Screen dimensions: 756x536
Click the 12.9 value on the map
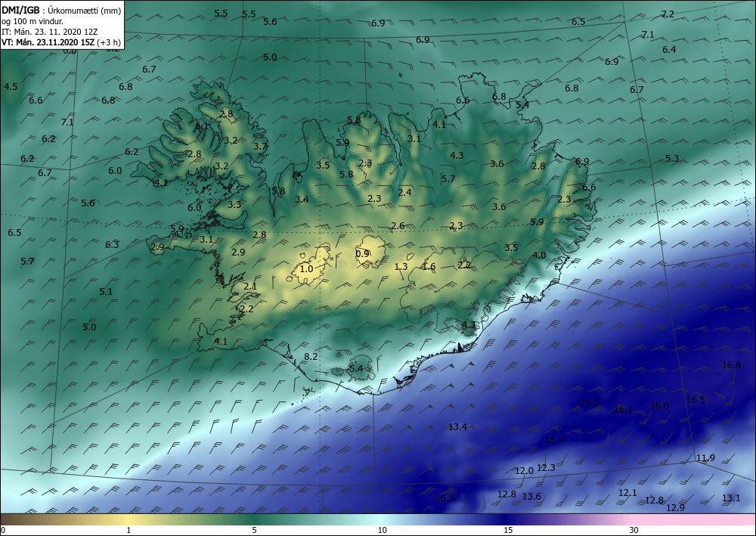click(x=675, y=507)
